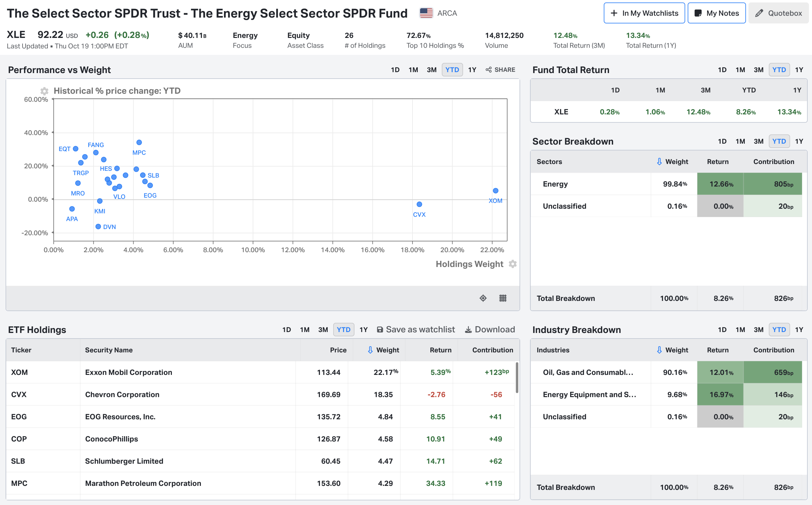
Task: Click the crosshair recenter icon below the chart
Action: click(483, 298)
